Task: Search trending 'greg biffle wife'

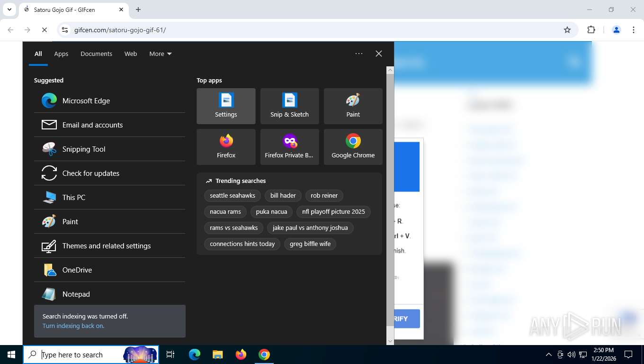Action: click(310, 244)
